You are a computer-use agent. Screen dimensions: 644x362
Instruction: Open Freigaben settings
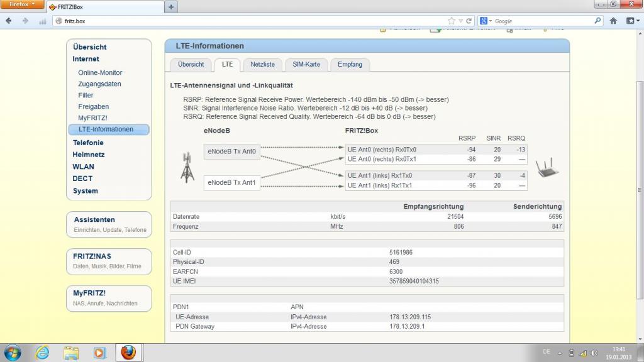(93, 106)
